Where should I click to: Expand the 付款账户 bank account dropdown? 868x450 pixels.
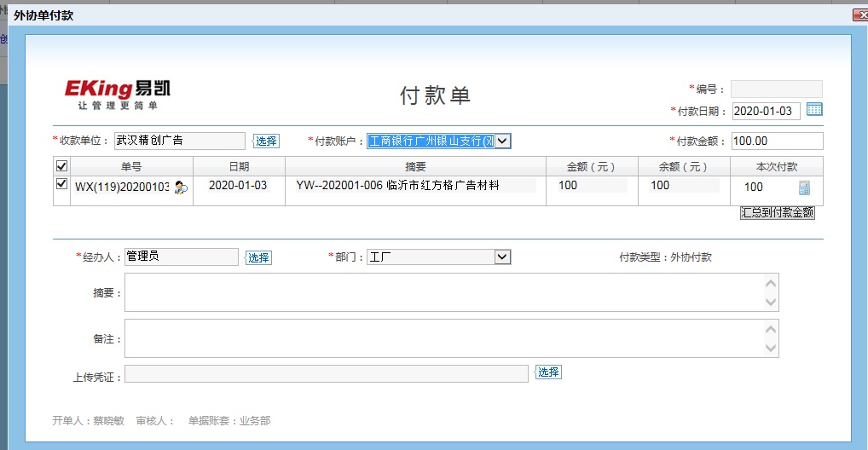[502, 141]
